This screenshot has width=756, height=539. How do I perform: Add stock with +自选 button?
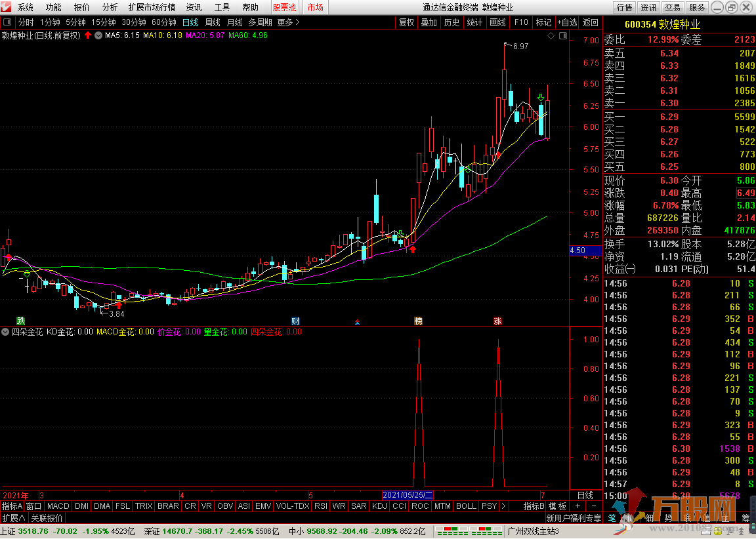pyautogui.click(x=567, y=22)
